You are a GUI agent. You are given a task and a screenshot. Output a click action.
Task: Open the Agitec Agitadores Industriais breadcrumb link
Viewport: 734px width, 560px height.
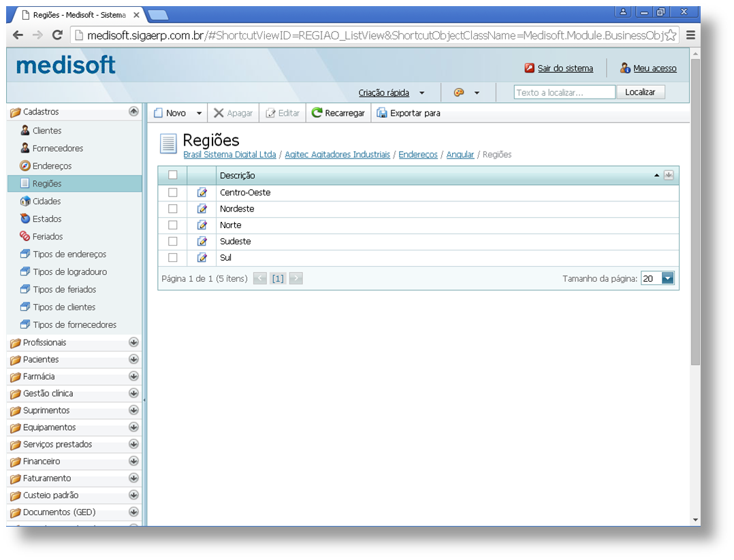(x=337, y=154)
